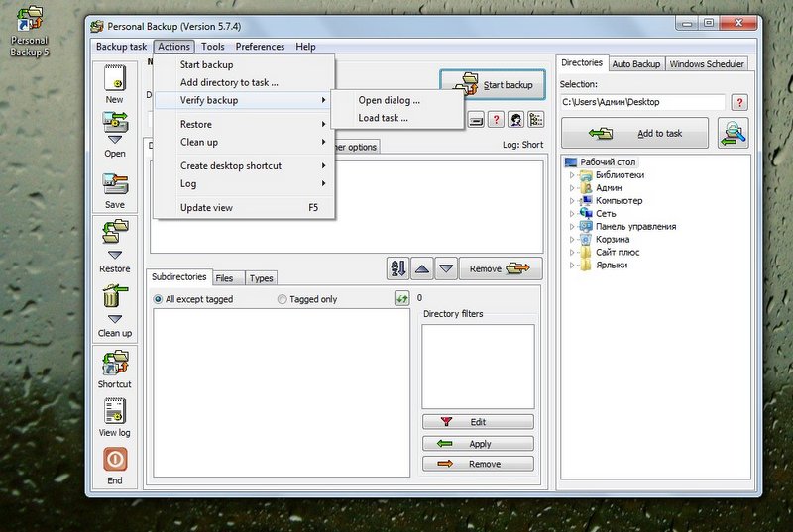Expand the Админ tree node
This screenshot has width=793, height=532.
(572, 188)
